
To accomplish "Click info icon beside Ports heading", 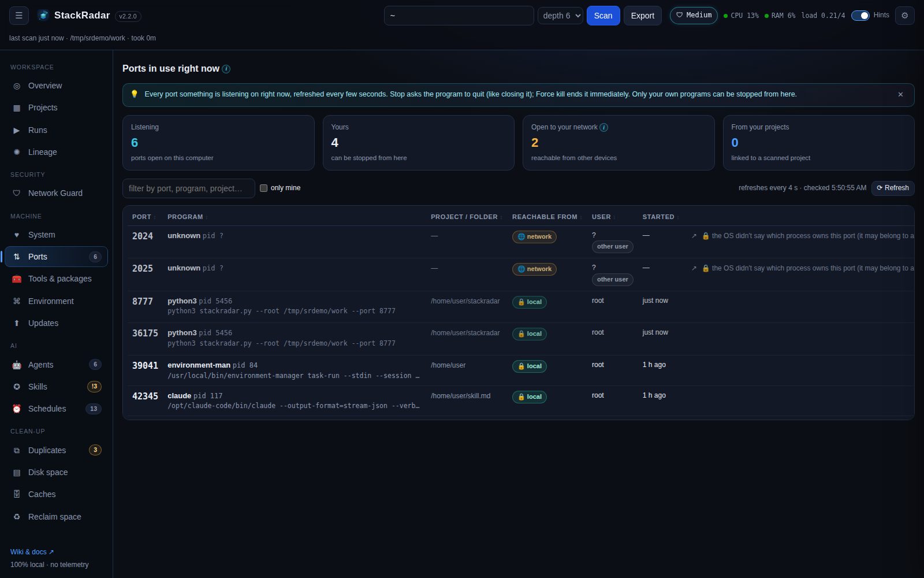I will (x=226, y=69).
